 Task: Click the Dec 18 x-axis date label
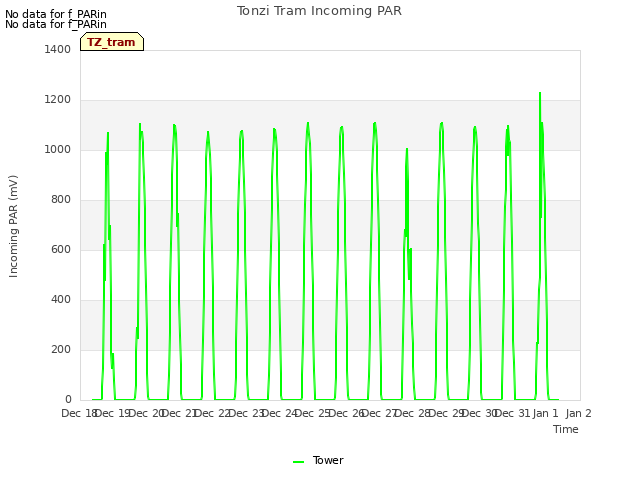click(78, 413)
